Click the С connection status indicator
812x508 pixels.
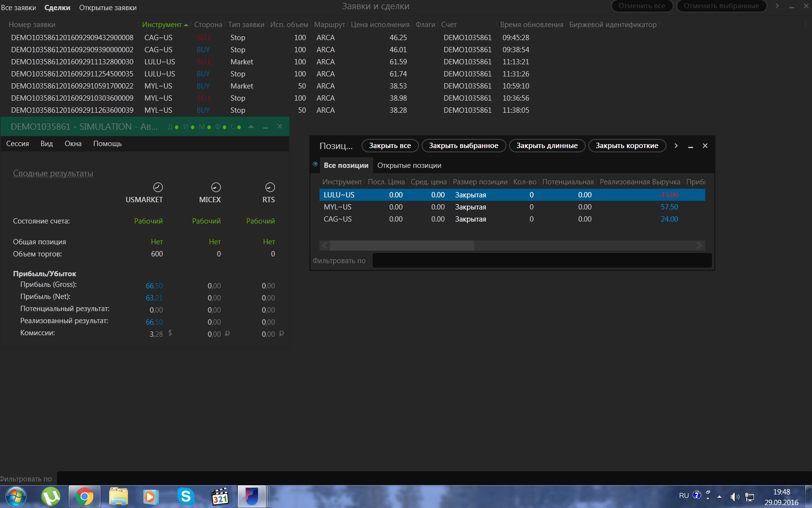click(x=236, y=127)
